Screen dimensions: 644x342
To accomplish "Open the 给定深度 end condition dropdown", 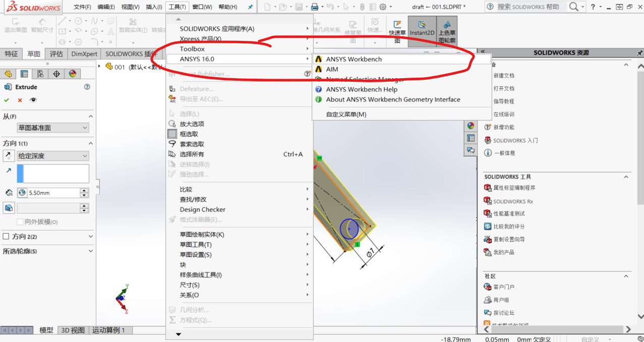I will [52, 156].
